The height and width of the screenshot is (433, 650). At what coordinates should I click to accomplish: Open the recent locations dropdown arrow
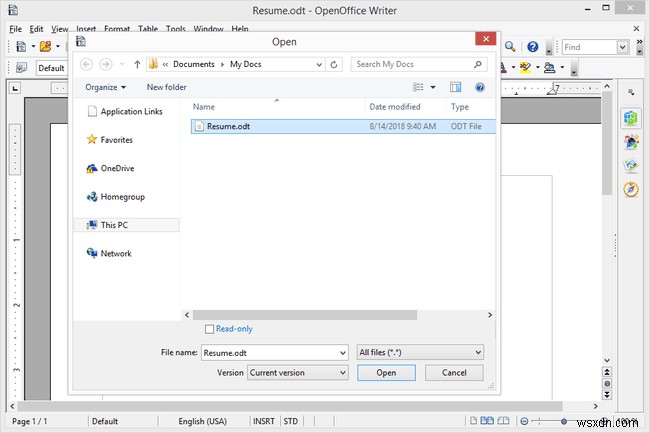[122, 64]
